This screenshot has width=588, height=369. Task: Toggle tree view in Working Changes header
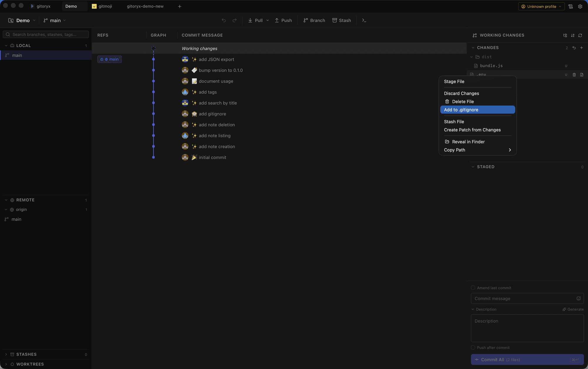[565, 35]
